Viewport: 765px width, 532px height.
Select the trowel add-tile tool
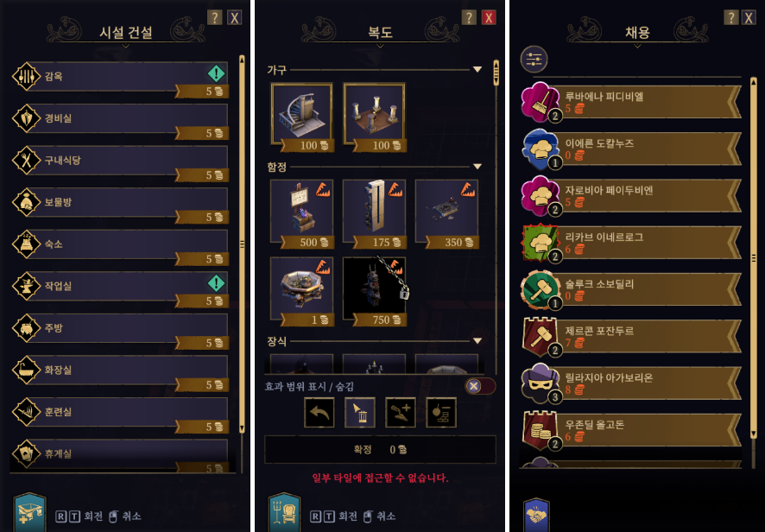(x=401, y=413)
